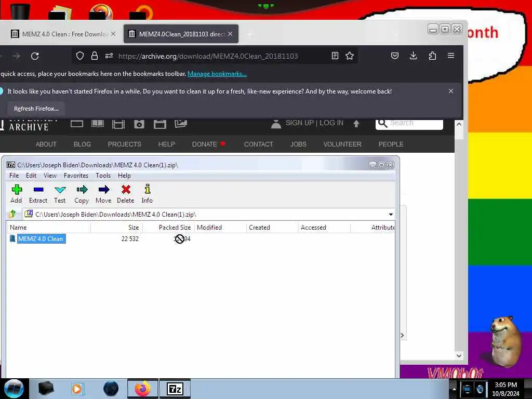The width and height of the screenshot is (532, 399).
Task: Sort by the Name column header
Action: coord(48,228)
